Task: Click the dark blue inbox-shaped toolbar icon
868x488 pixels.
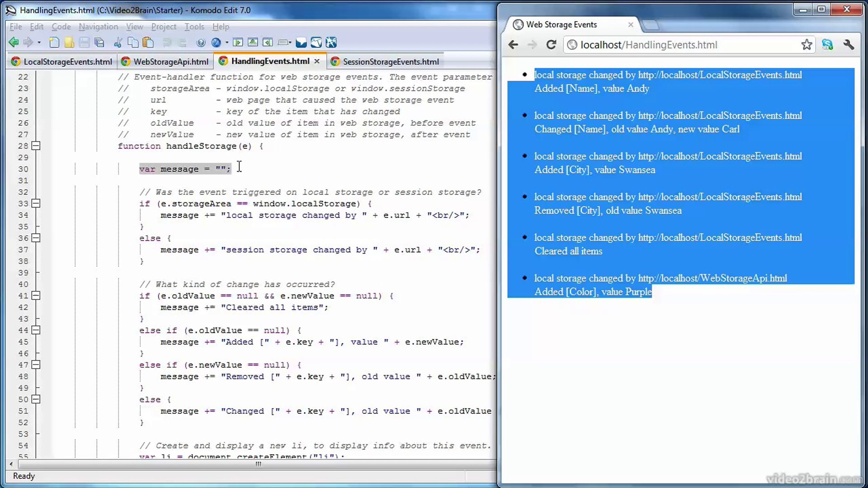Action: point(301,42)
